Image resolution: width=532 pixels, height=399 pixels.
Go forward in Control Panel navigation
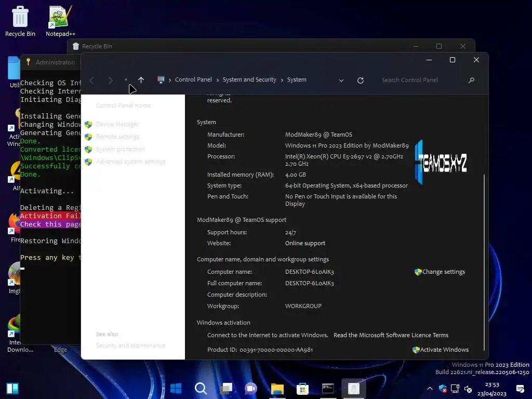point(110,81)
